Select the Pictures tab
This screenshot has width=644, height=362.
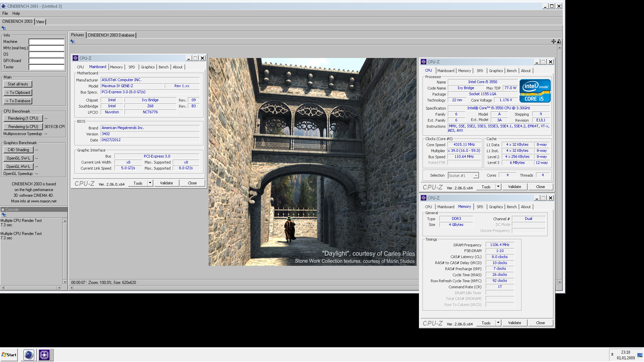(x=77, y=35)
